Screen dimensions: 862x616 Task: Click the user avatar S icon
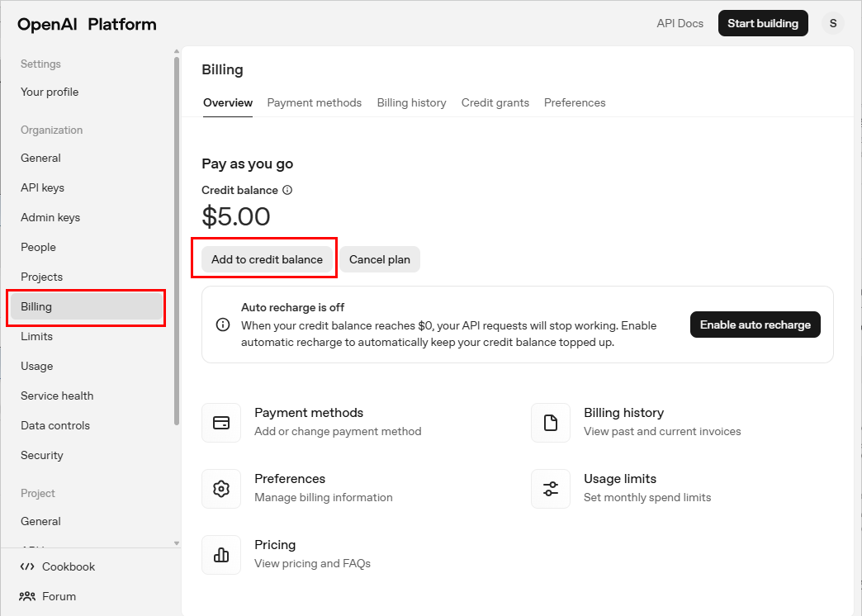[833, 23]
